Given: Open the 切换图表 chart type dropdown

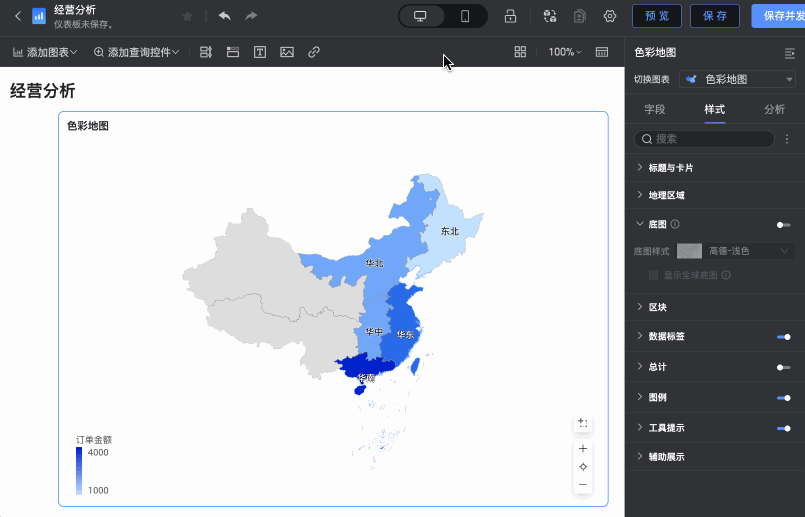Looking at the screenshot, I should coord(738,79).
